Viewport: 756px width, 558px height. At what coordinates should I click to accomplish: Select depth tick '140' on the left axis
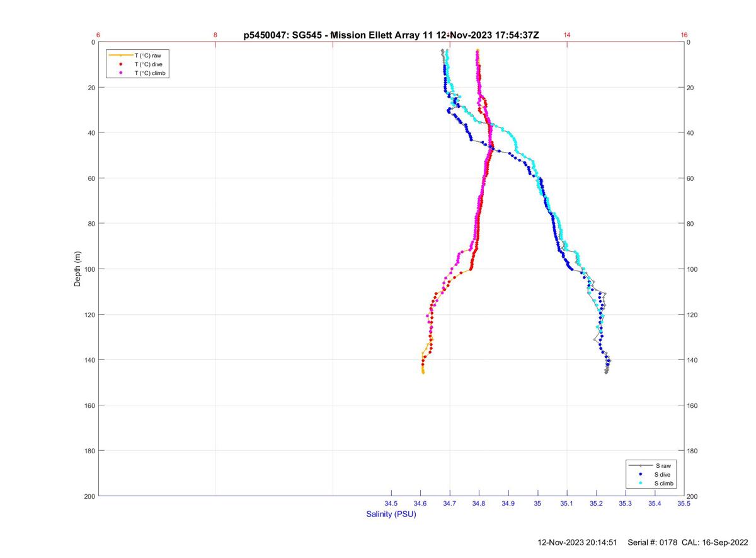pos(90,360)
